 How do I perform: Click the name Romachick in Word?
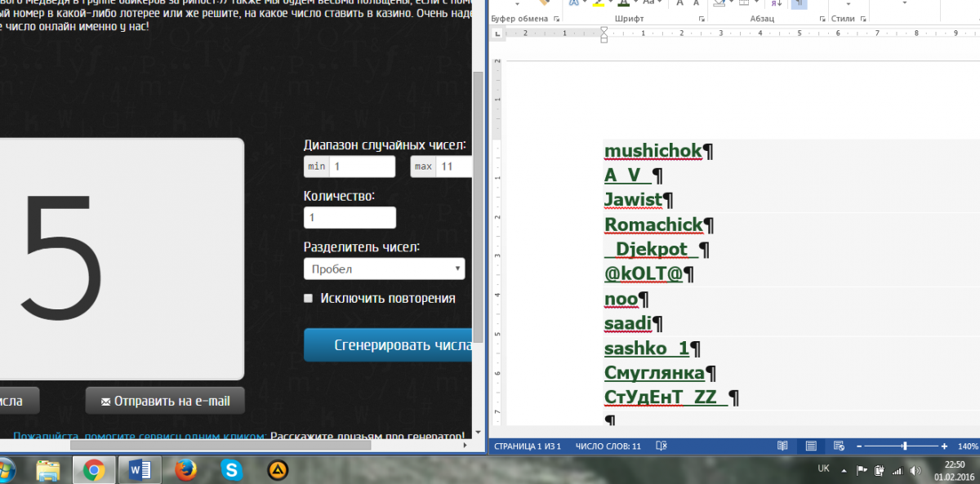653,224
